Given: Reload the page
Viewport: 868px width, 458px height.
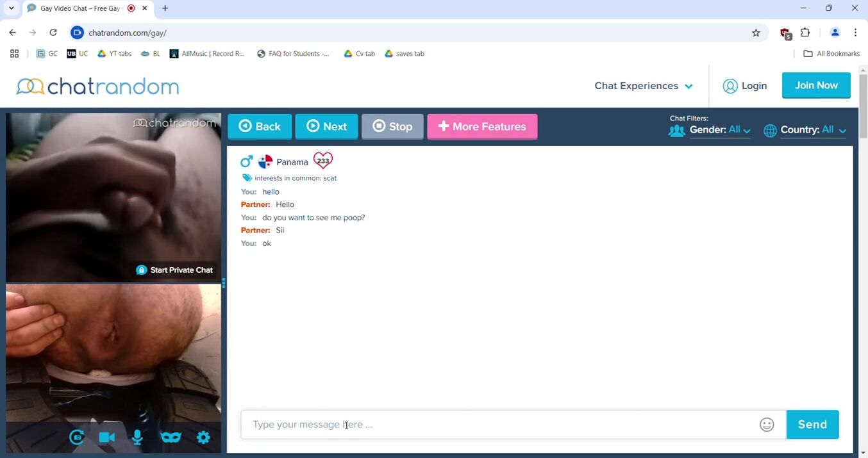Looking at the screenshot, I should (53, 33).
